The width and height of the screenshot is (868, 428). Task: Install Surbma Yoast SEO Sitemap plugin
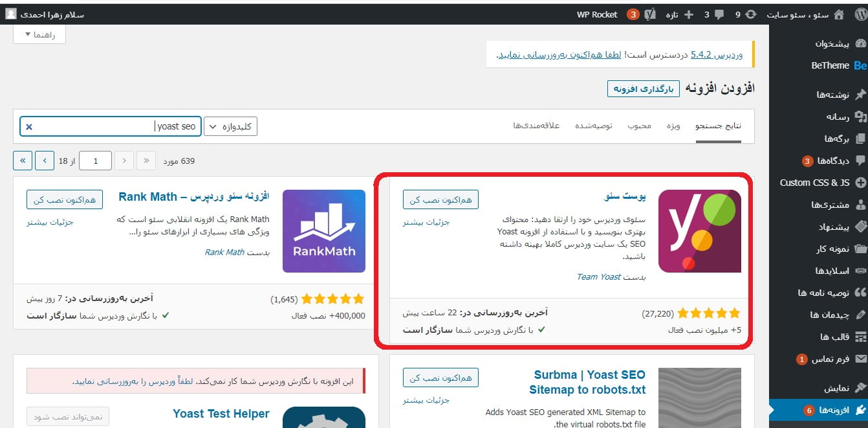pos(440,377)
